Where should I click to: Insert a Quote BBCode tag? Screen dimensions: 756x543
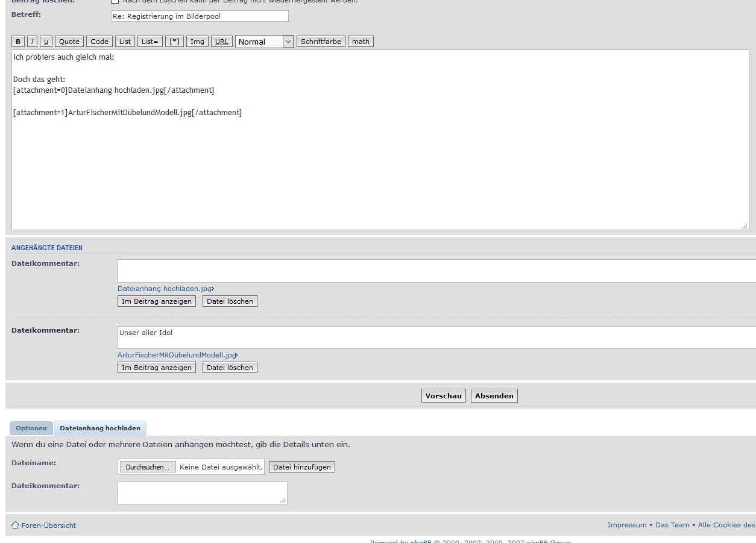tap(69, 42)
